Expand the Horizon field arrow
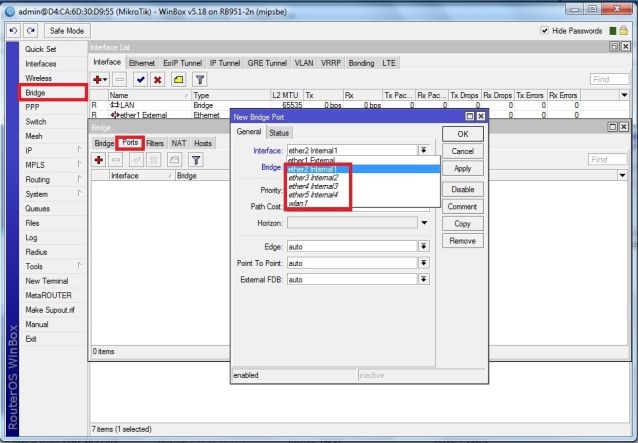 (x=424, y=223)
